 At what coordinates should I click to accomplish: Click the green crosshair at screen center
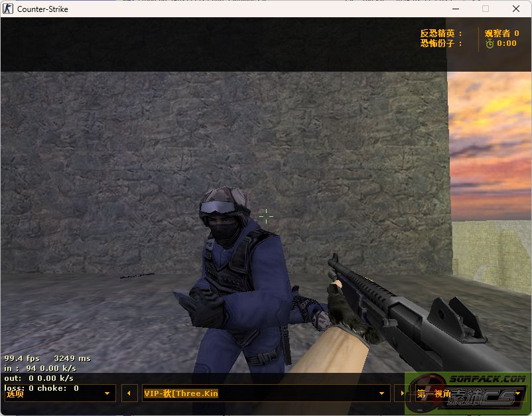[x=267, y=216]
